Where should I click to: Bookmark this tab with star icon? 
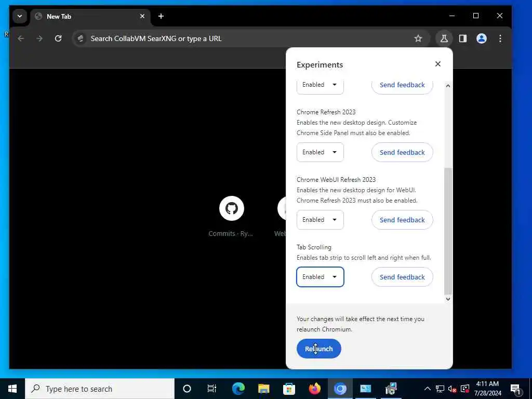pos(418,38)
